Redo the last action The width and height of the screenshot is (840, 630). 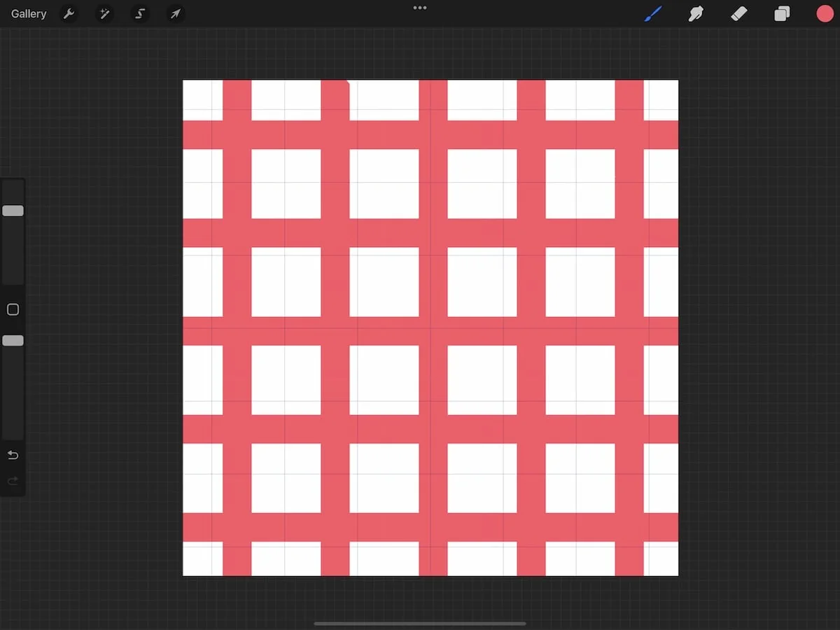tap(13, 481)
